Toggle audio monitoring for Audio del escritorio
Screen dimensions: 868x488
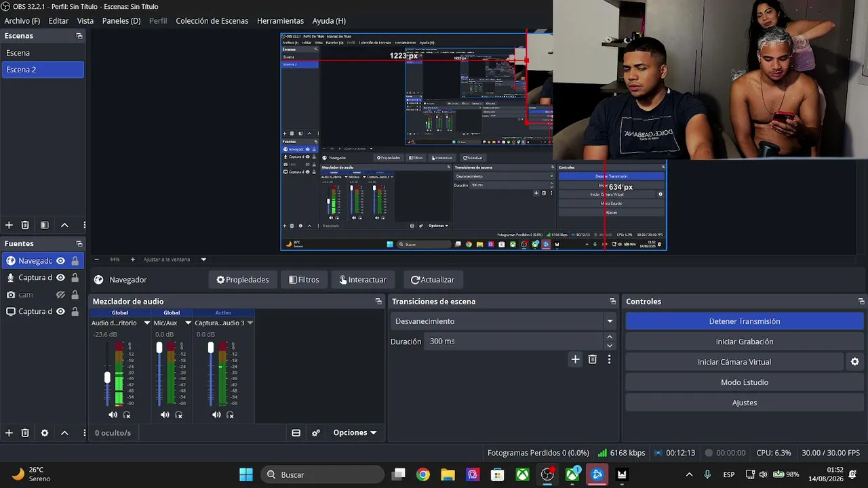coord(126,415)
